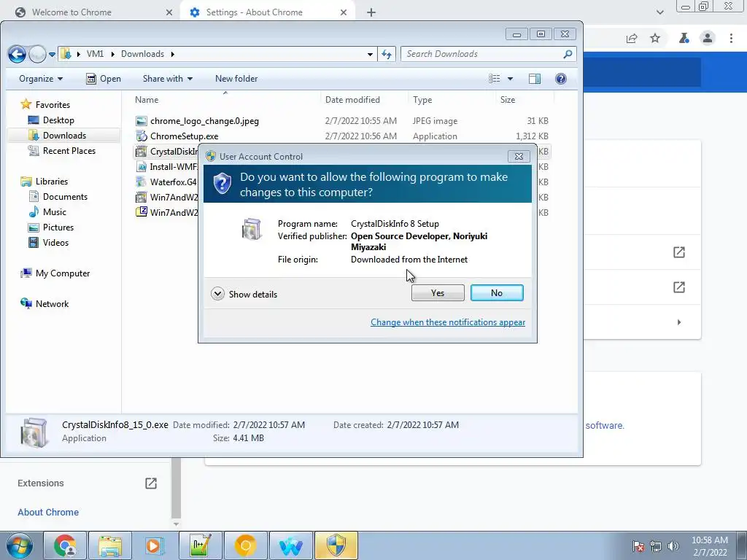Sort by Size column header

click(525, 99)
